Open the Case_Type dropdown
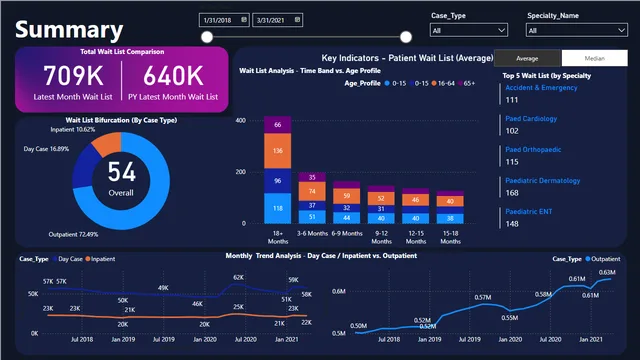The height and width of the screenshot is (360, 640). 469,30
